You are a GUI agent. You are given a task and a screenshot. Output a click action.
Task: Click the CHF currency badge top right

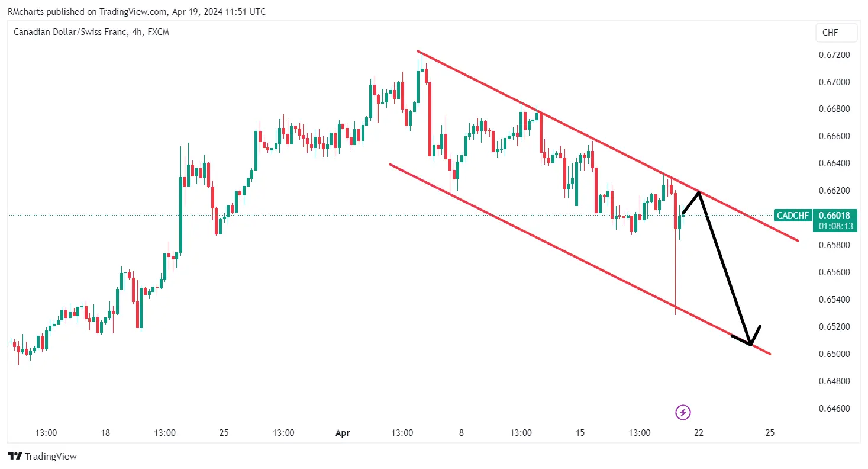pyautogui.click(x=836, y=33)
